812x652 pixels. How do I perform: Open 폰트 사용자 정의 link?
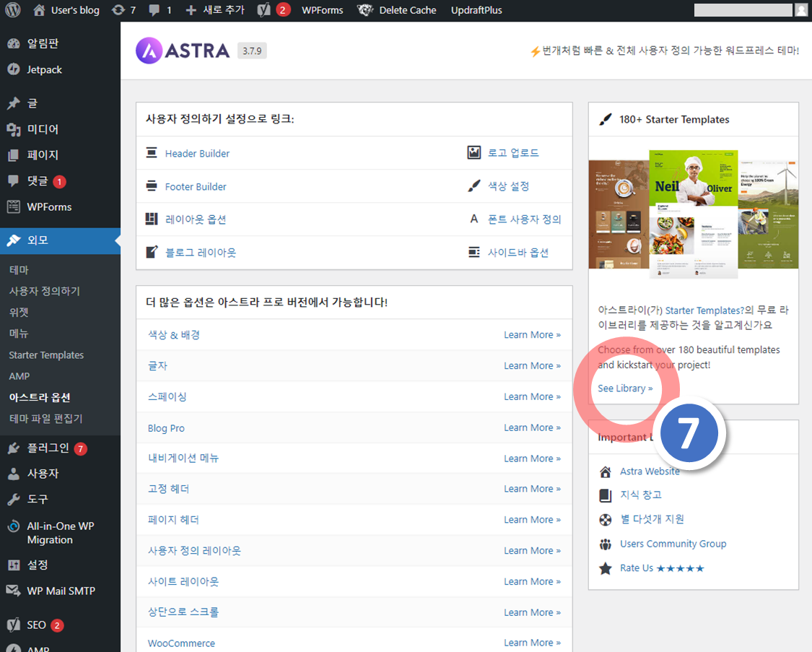click(525, 219)
